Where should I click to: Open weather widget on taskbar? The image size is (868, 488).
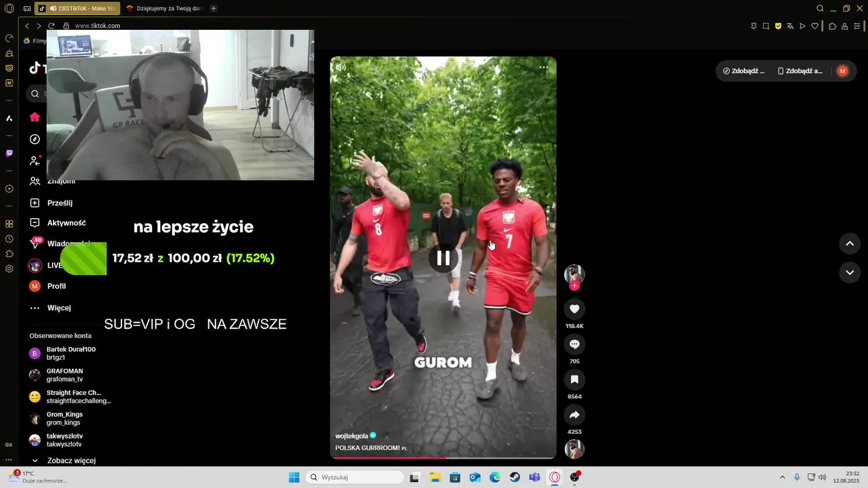coord(37,477)
